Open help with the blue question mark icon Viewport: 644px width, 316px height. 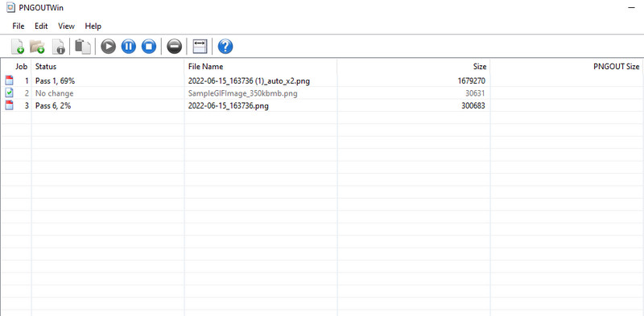pos(225,47)
